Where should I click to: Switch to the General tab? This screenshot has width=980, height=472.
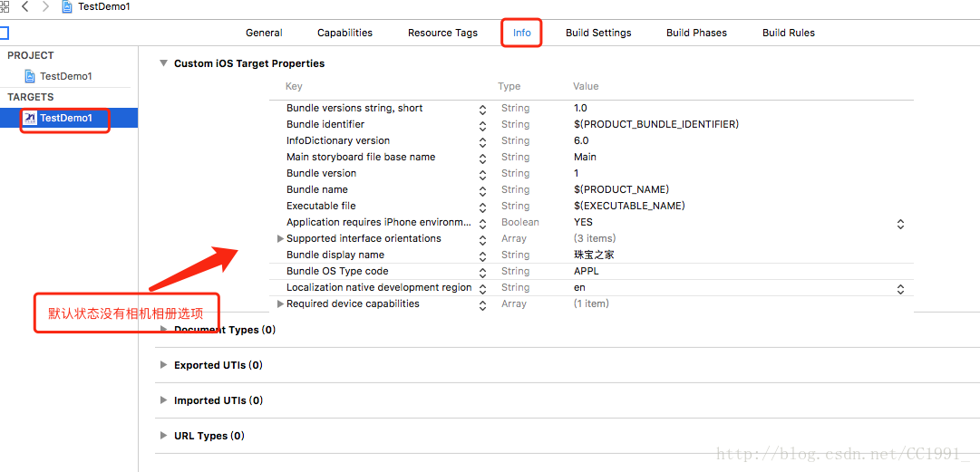[264, 33]
